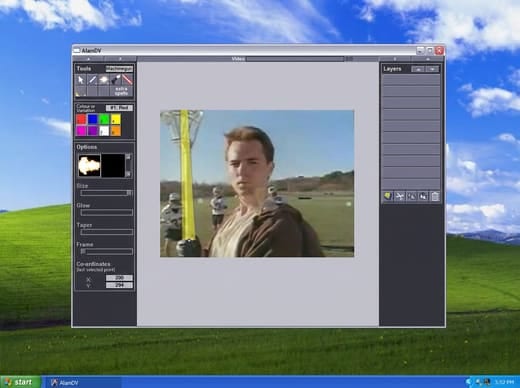Pick the magenta colour swatch
This screenshot has height=388, width=520.
click(81, 131)
